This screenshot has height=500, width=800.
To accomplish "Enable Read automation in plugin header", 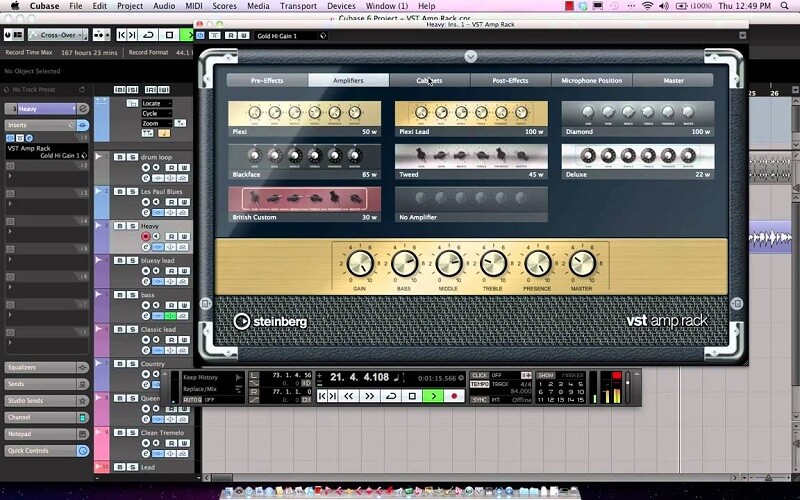I will pyautogui.click(x=231, y=35).
